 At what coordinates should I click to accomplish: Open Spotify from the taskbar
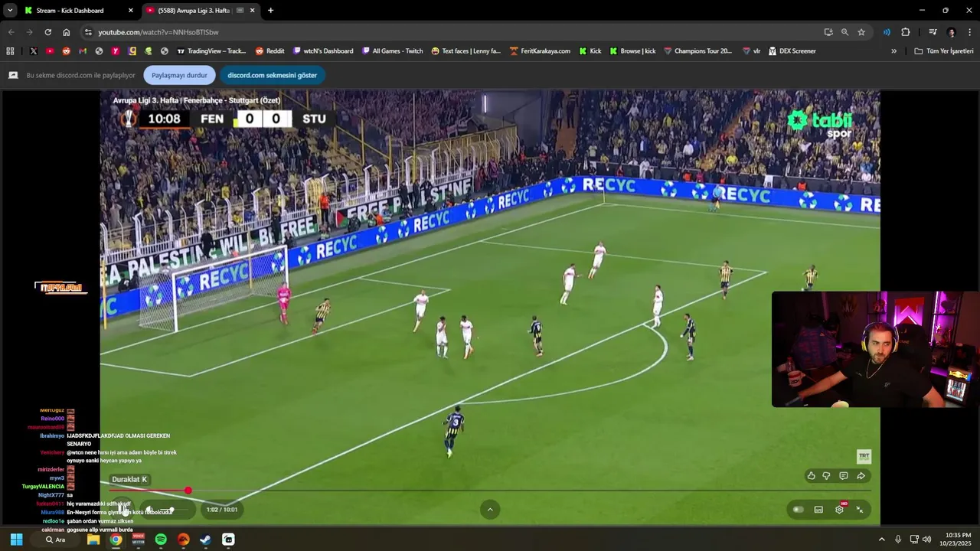coord(161,540)
